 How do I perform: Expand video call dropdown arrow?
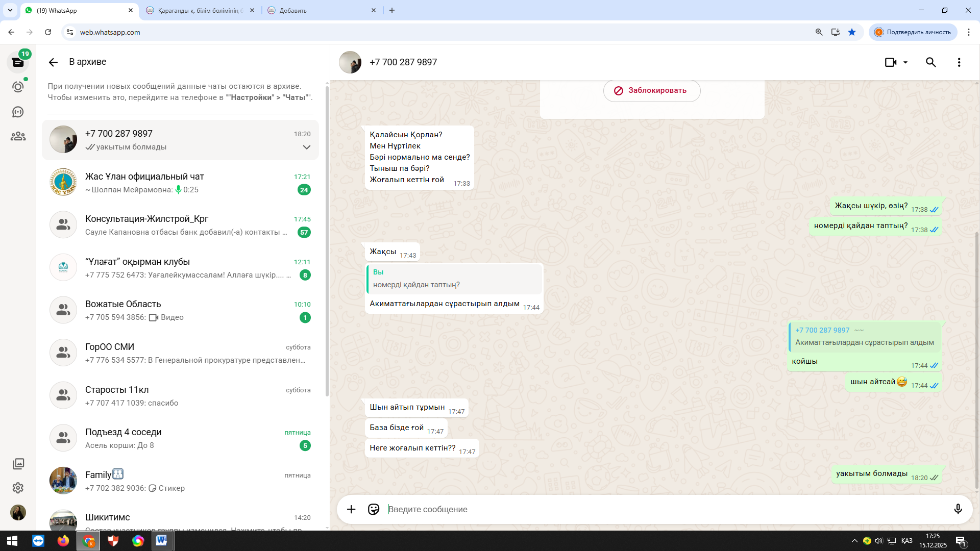905,62
